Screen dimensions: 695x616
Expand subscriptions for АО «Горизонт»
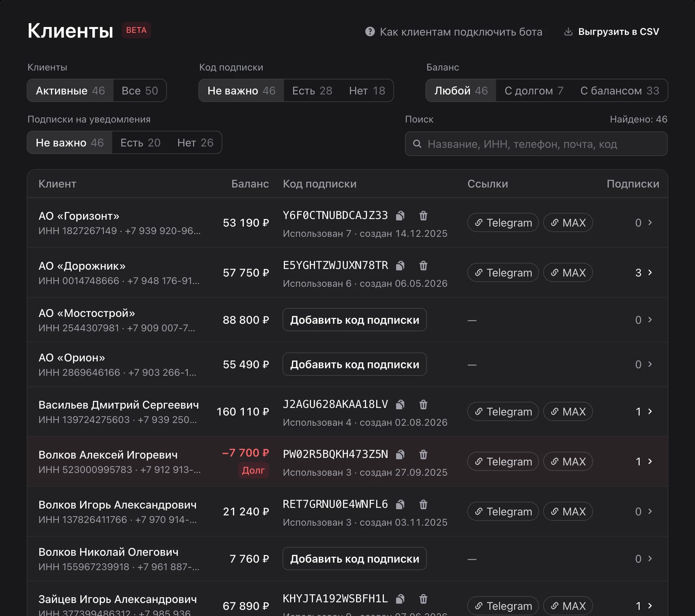644,223
